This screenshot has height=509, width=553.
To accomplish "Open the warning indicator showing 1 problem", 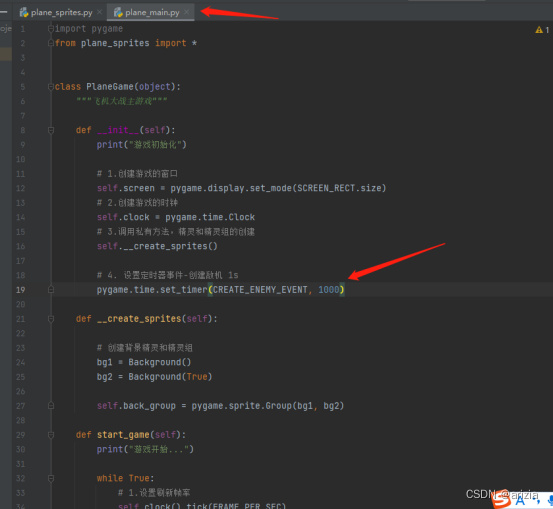I will pos(542,30).
